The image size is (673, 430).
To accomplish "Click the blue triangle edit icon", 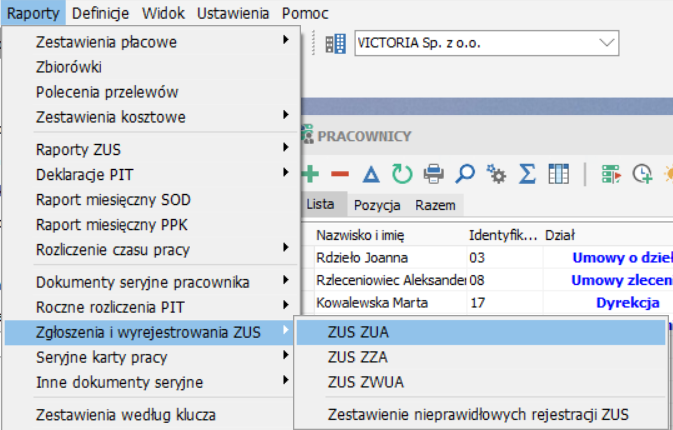I will click(x=371, y=175).
